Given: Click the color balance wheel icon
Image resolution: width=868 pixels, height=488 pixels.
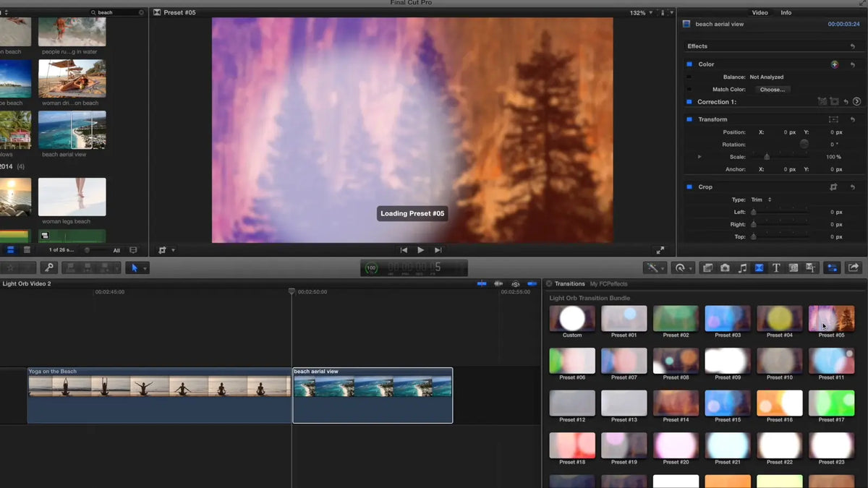Looking at the screenshot, I should pos(835,64).
